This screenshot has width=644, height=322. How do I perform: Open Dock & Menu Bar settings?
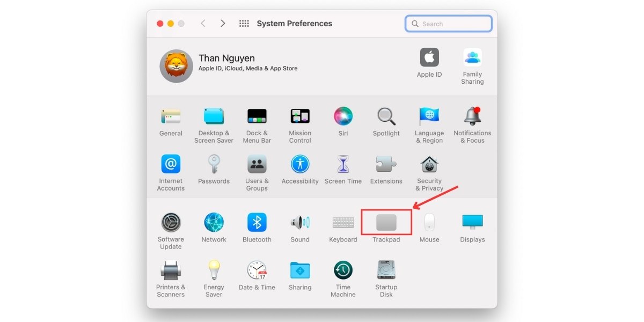tap(257, 116)
